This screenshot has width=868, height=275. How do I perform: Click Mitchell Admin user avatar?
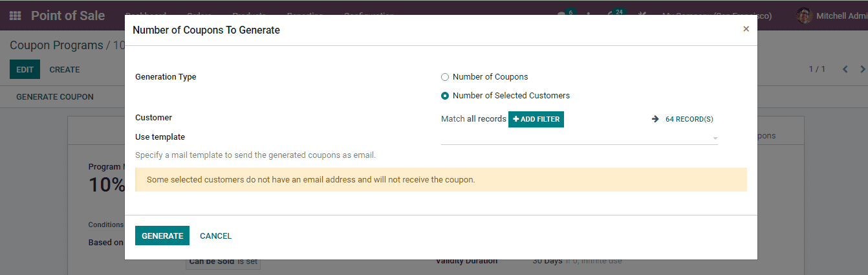(x=804, y=16)
